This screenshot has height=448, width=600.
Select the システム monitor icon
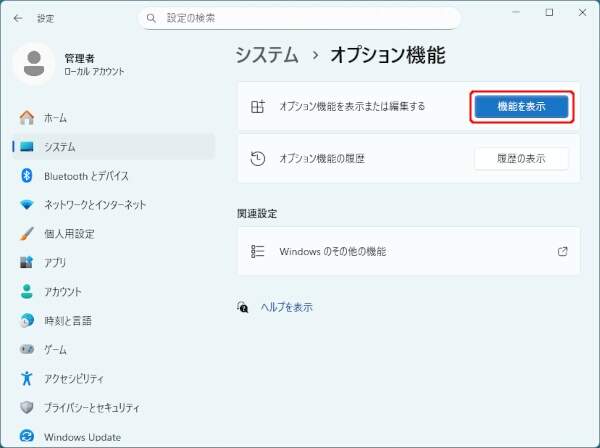pos(27,147)
